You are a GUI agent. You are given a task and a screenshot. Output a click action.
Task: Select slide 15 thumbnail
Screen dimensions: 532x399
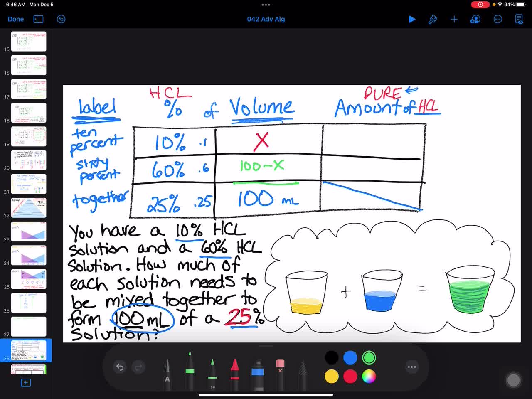[x=29, y=41]
